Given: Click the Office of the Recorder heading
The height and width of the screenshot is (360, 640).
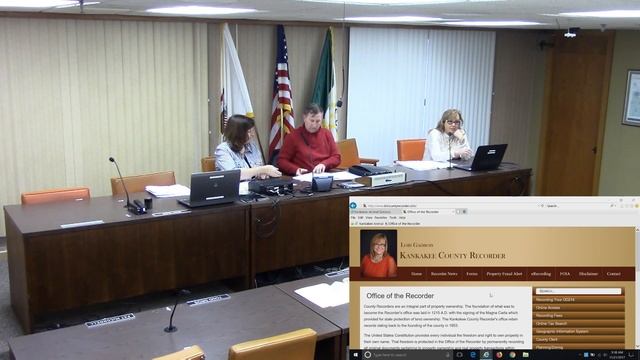Looking at the screenshot, I should 400,296.
